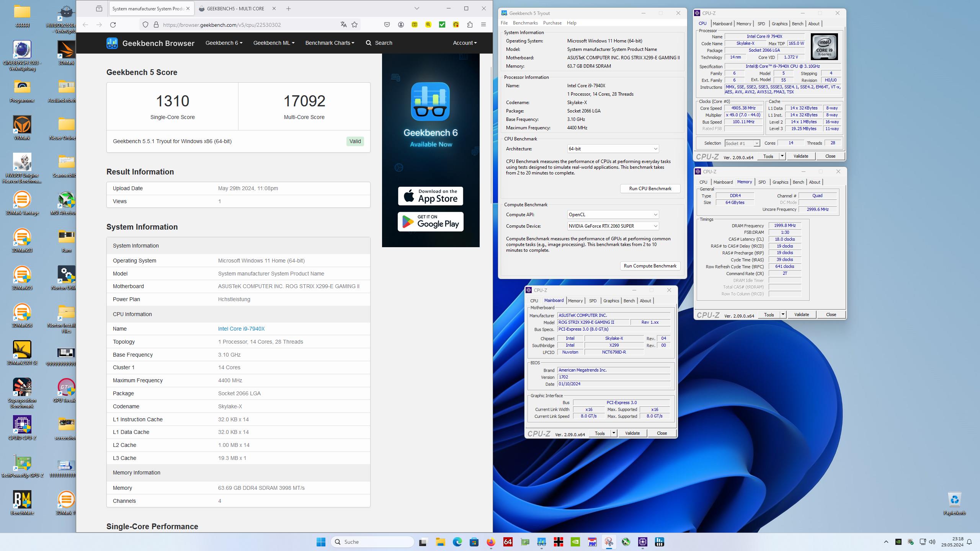Click Run CPU Benchmark button
The height and width of the screenshot is (551, 980).
[650, 189]
